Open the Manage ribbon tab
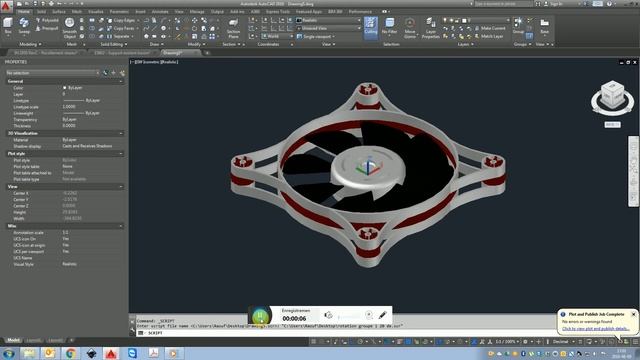 coord(197,11)
